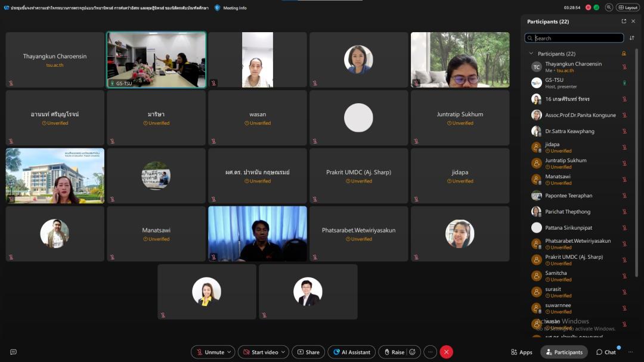Click the Thayangkun Charoensin video tile
This screenshot has height=362, width=644.
[x=55, y=60]
